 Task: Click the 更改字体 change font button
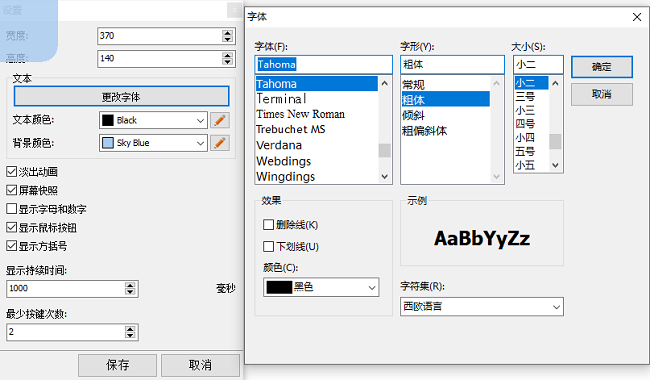click(121, 97)
